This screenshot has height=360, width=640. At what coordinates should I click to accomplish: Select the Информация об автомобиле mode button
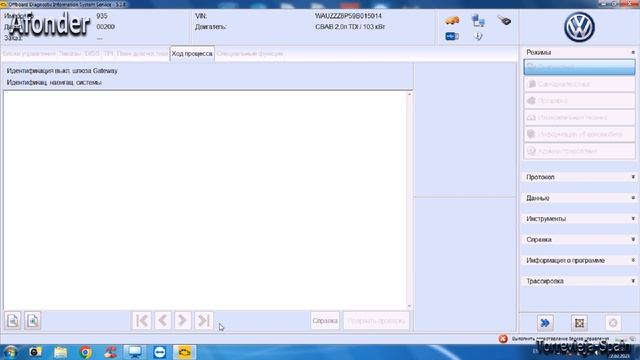click(x=579, y=134)
